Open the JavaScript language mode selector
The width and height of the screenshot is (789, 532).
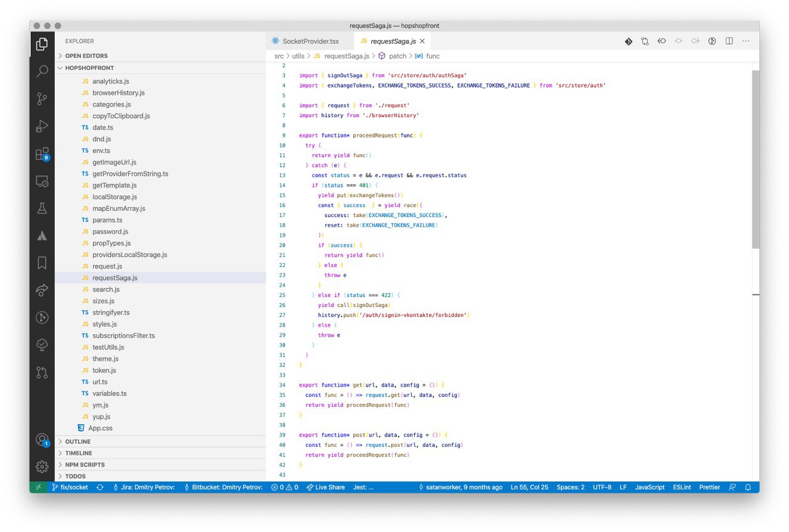point(650,487)
